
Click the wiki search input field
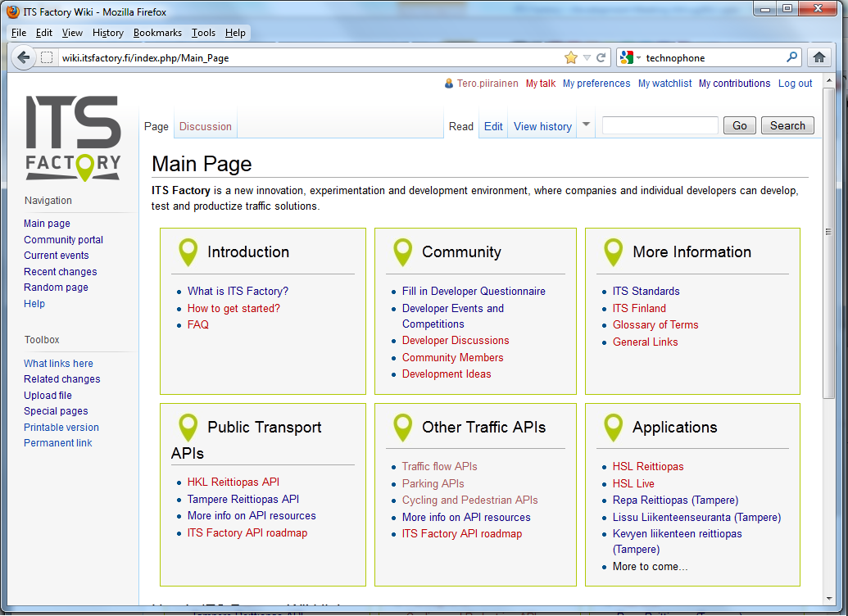point(660,125)
